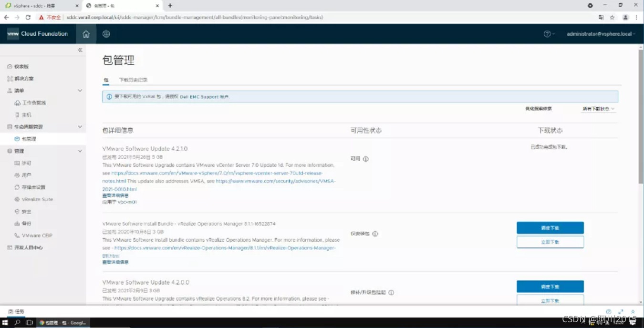Viewport: 644px width, 328px height.
Task: Select vRealize Suite in sidebar
Action: (37, 199)
